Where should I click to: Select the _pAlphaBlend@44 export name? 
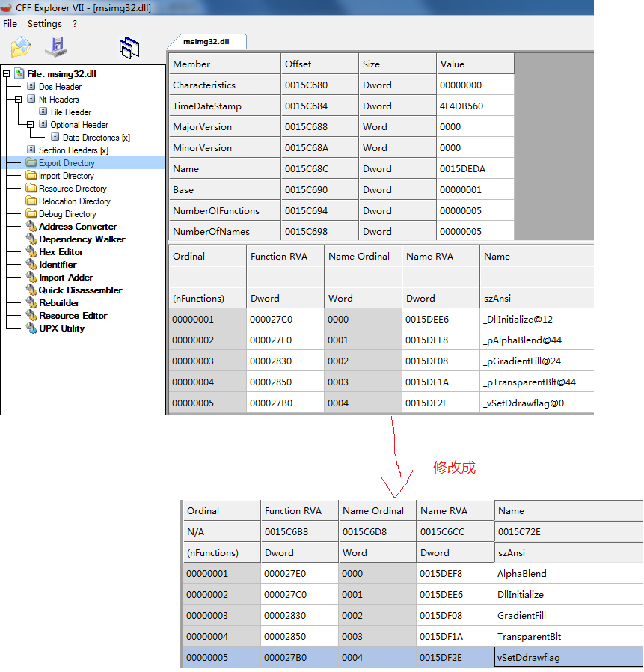[x=522, y=340]
